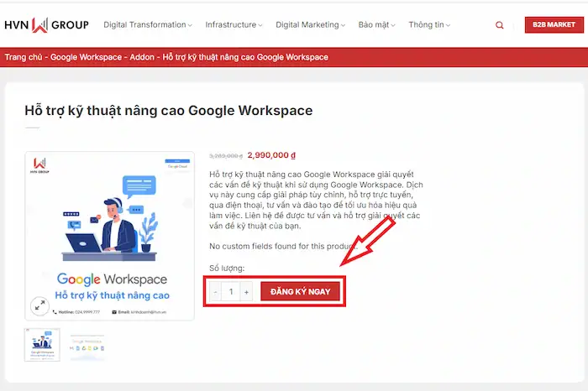The image size is (588, 391).
Task: Click the HVN Group logo
Action: [46, 25]
